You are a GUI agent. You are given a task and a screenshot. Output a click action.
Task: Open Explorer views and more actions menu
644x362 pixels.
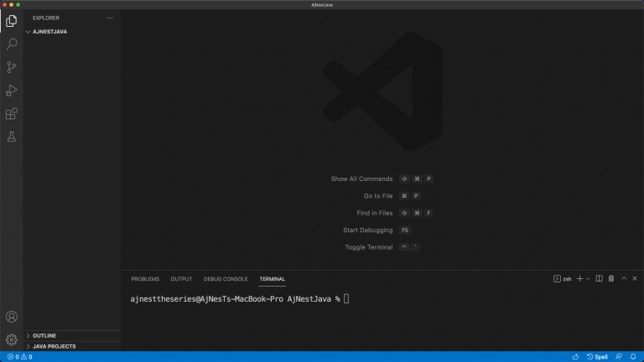point(109,18)
